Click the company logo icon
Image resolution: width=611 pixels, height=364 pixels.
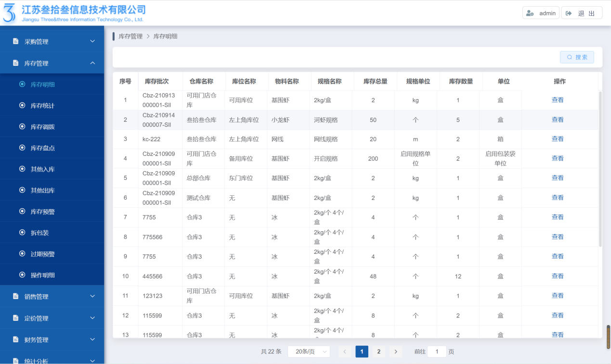pos(10,13)
